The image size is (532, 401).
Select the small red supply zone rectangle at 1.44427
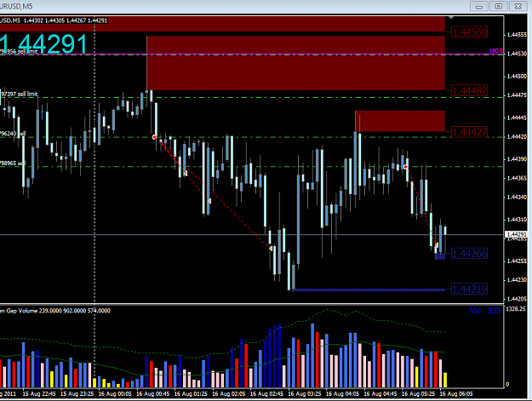(x=400, y=121)
